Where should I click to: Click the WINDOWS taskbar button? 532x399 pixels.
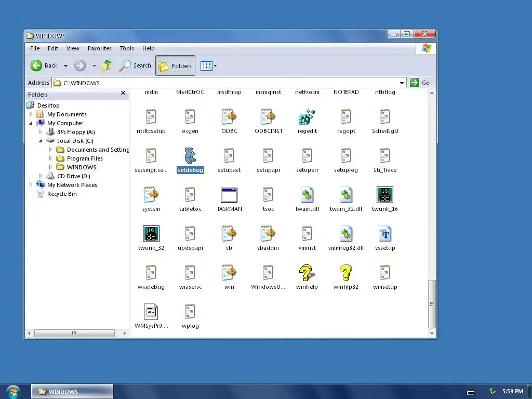pyautogui.click(x=72, y=392)
